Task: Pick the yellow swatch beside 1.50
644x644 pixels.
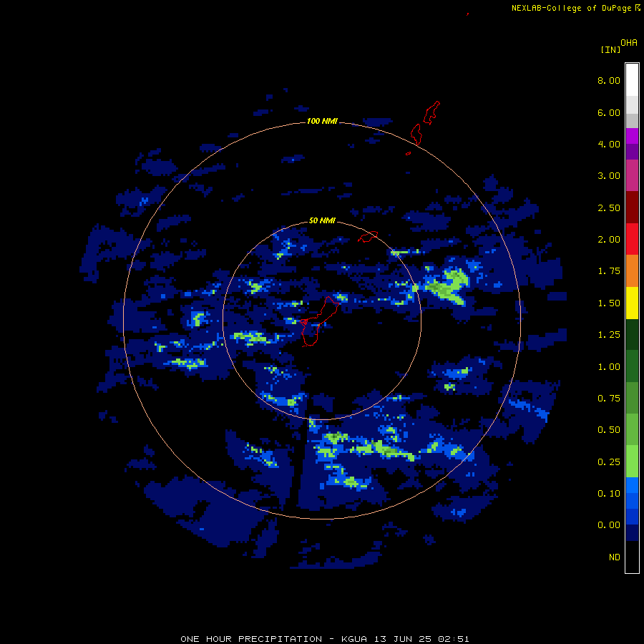Action: click(632, 303)
